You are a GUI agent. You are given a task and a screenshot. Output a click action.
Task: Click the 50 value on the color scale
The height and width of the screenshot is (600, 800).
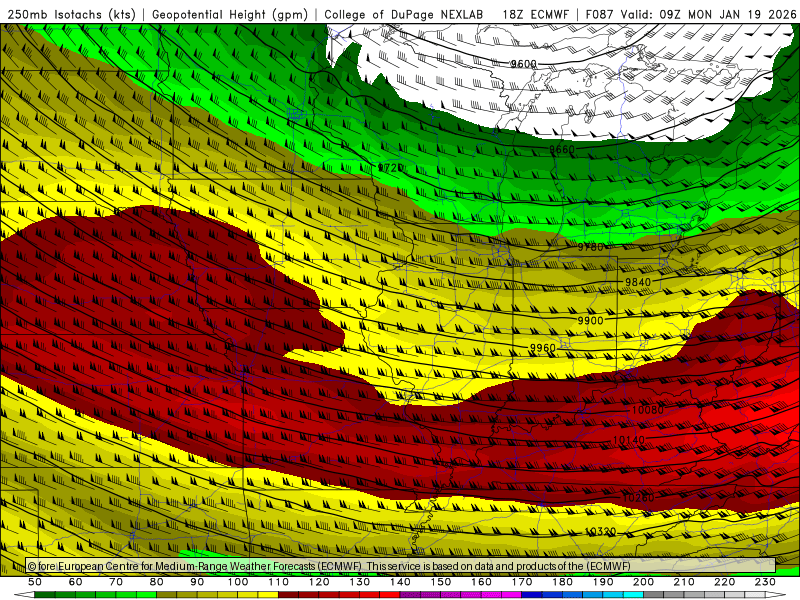pos(35,582)
